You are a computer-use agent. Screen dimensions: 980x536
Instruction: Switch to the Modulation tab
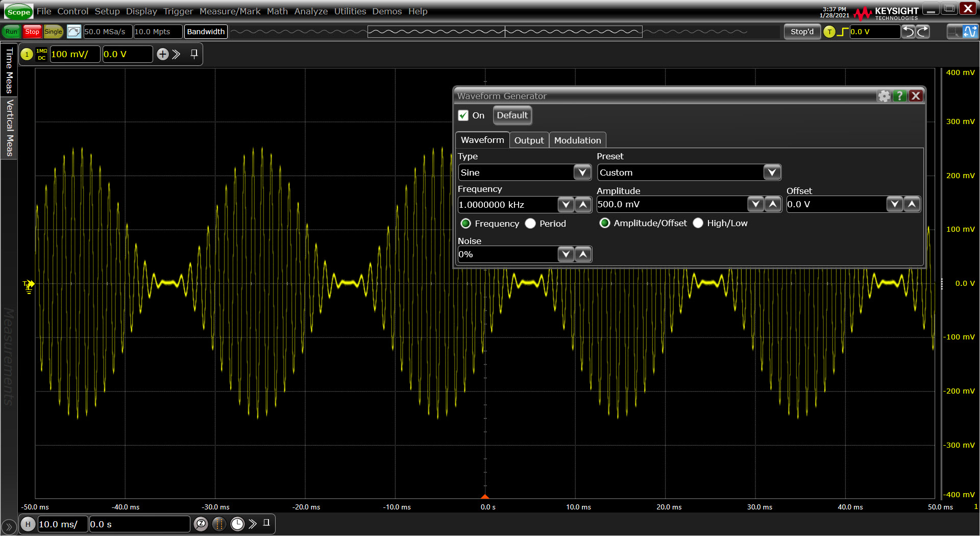click(577, 140)
